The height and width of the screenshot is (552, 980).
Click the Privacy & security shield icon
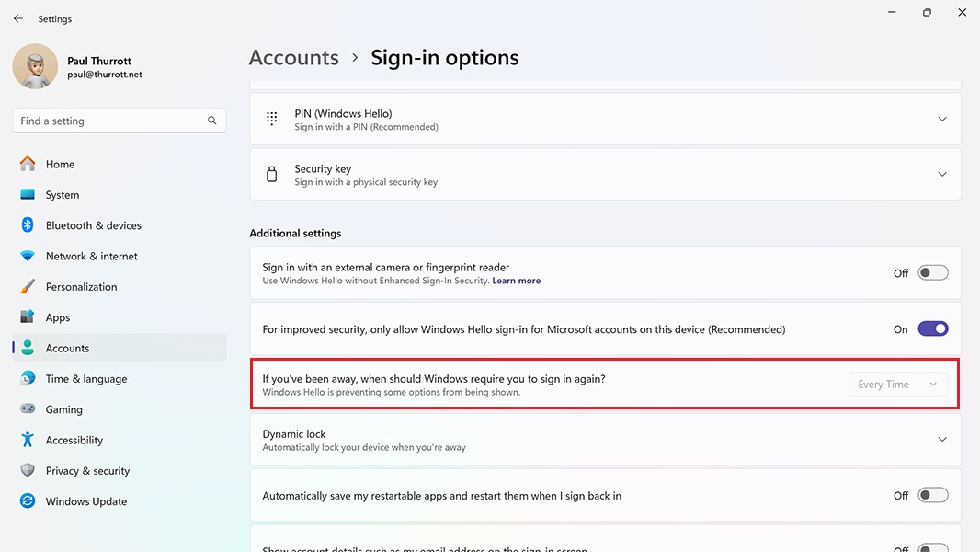click(x=28, y=470)
